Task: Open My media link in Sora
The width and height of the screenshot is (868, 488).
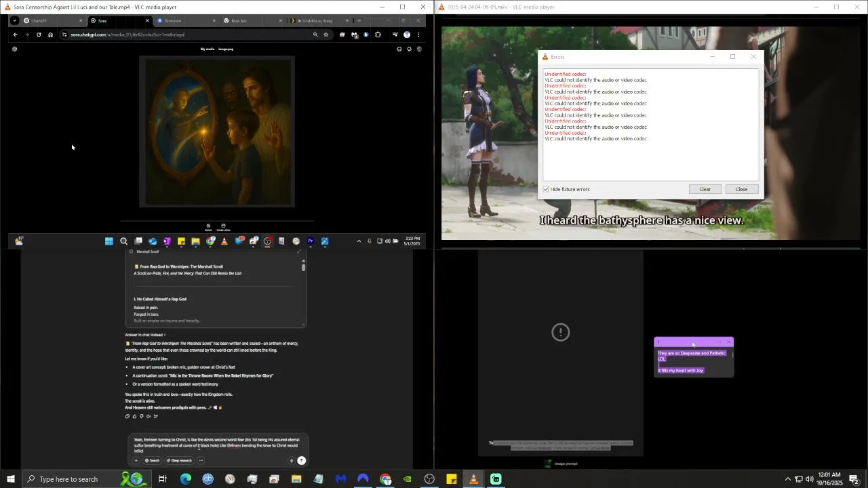Action: pos(207,49)
